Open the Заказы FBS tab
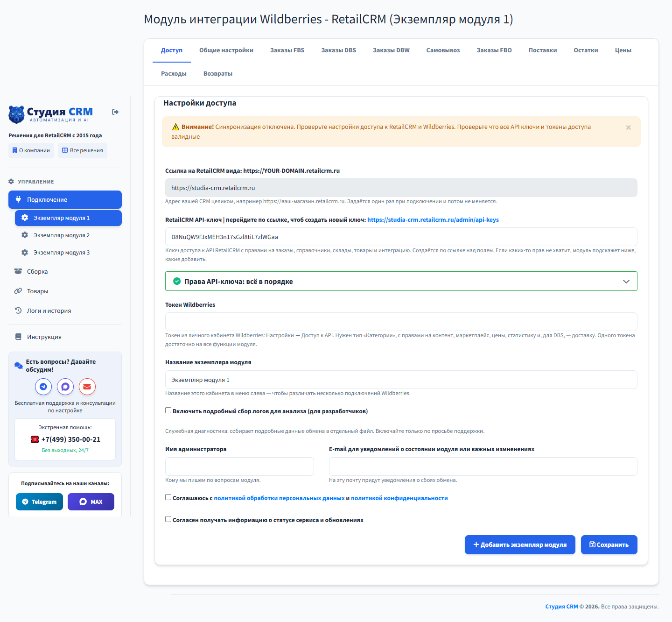672x622 pixels. point(287,50)
